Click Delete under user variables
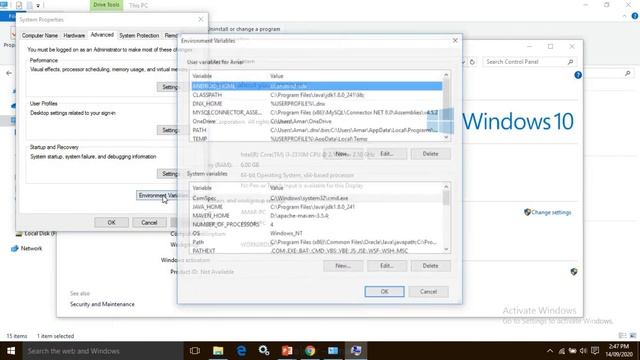Viewport: 640px width, 360px height. 431,154
